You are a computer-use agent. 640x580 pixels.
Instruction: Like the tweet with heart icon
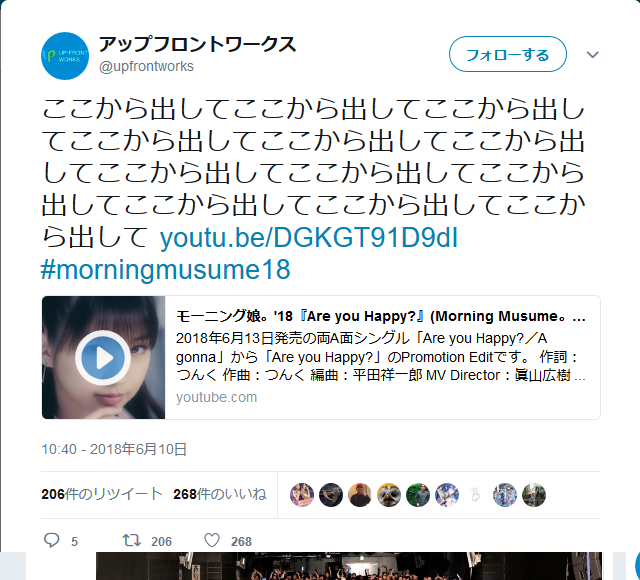(212, 540)
